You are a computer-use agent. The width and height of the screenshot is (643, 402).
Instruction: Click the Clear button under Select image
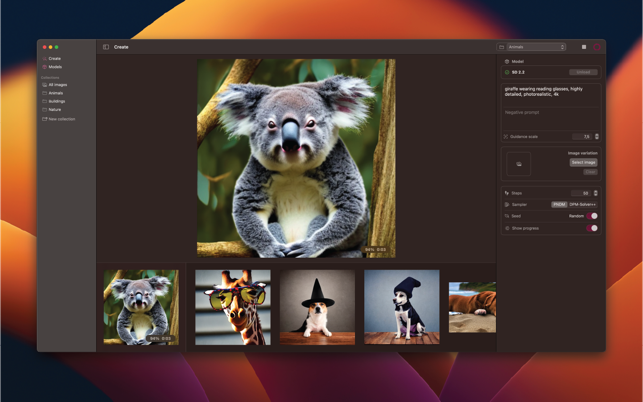click(590, 172)
